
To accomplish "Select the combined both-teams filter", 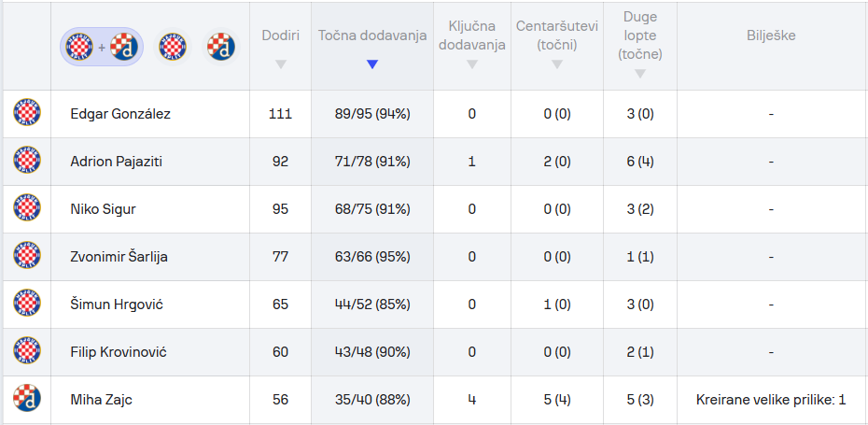I will 103,46.
